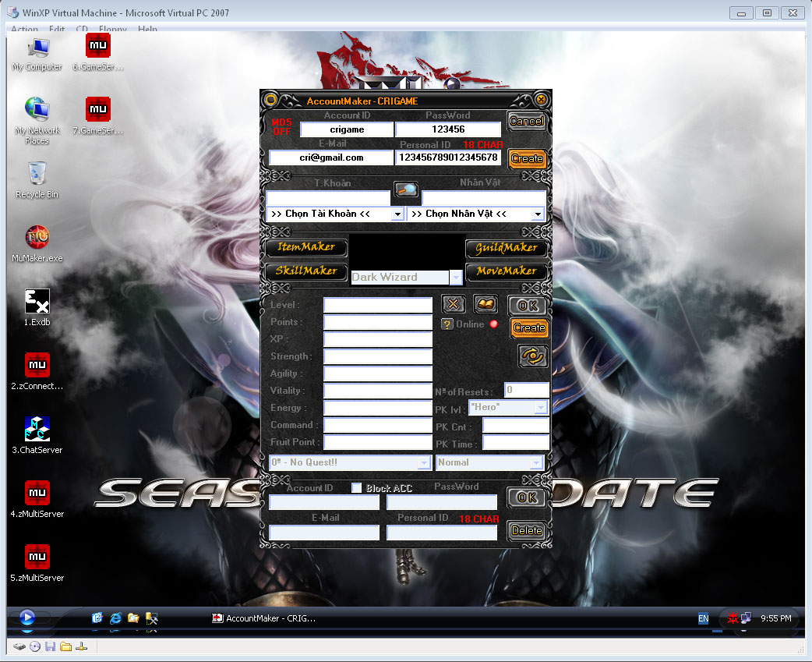Click the red Online status indicator
The width and height of the screenshot is (812, 662).
(494, 324)
